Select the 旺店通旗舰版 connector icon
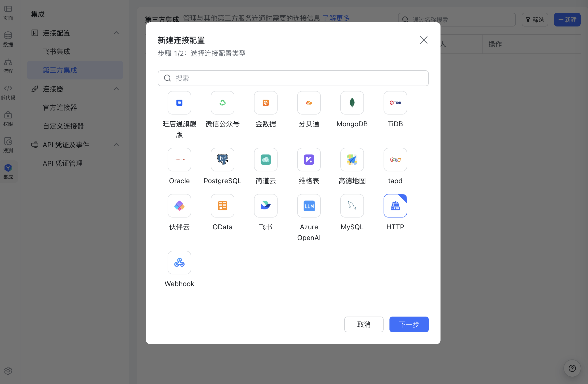Screen dimensions: 588x384 [x=179, y=103]
